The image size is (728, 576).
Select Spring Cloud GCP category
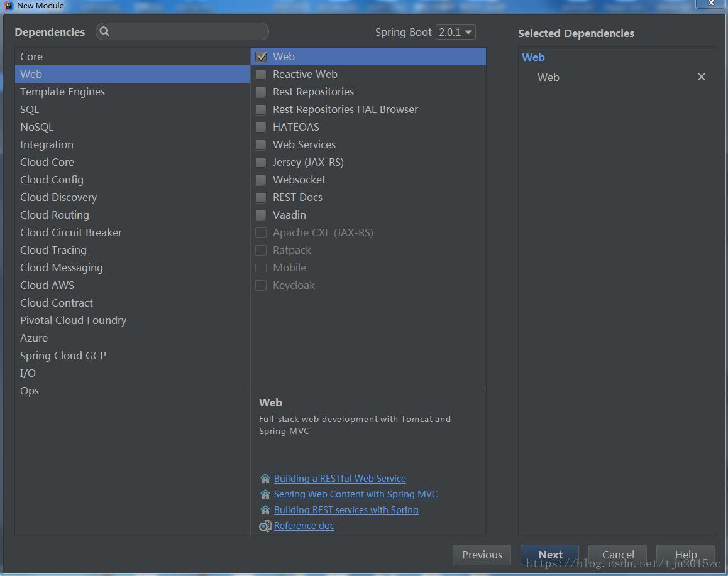(x=132, y=356)
